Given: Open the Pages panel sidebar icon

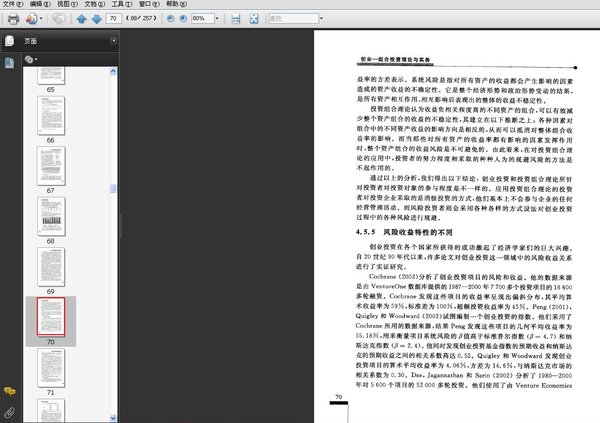Looking at the screenshot, I should click(x=9, y=41).
